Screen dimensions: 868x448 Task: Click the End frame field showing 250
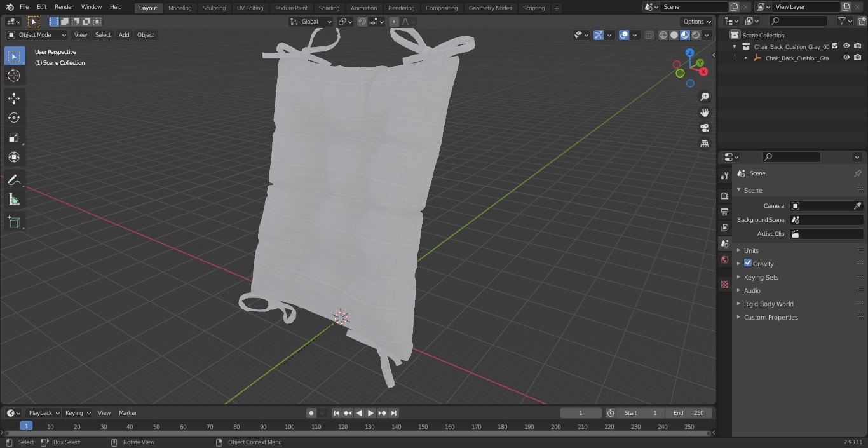click(x=689, y=413)
